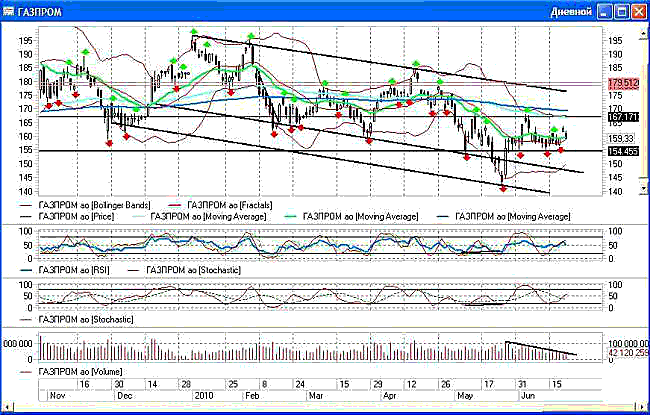Select the Stochastic legend entry beside RSI
This screenshot has width=650, height=415.
[x=184, y=270]
